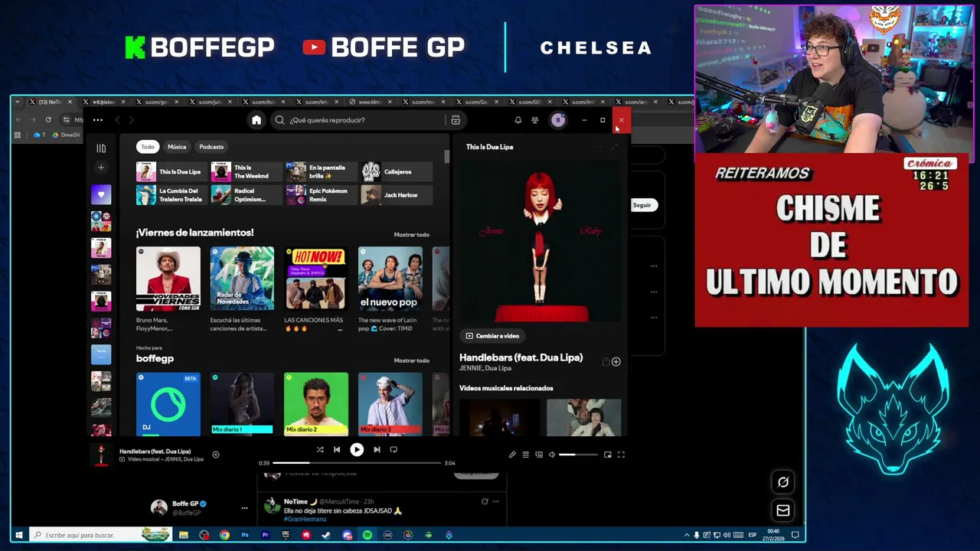Image resolution: width=980 pixels, height=551 pixels.
Task: Open Hot Now playlist cover
Action: coord(315,279)
